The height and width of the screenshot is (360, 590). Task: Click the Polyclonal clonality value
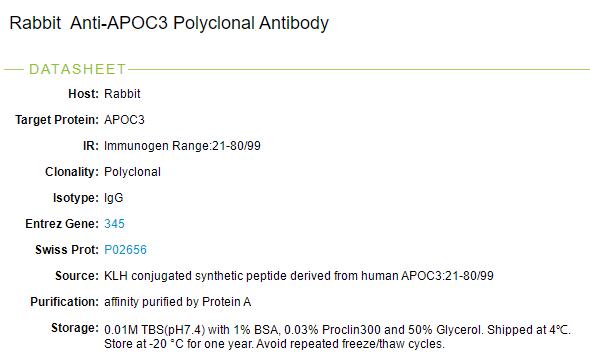(x=132, y=172)
